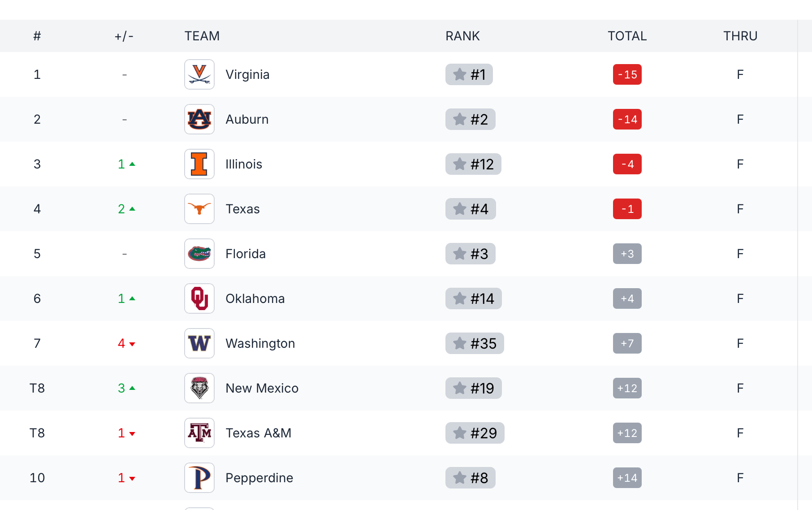
Task: Sort by the TOTAL column header
Action: [627, 36]
